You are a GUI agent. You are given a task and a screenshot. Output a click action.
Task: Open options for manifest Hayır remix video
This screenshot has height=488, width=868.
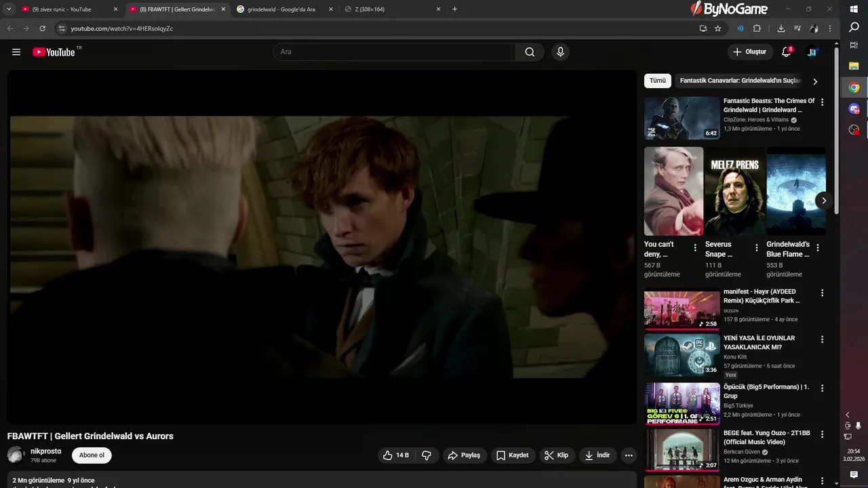822,293
